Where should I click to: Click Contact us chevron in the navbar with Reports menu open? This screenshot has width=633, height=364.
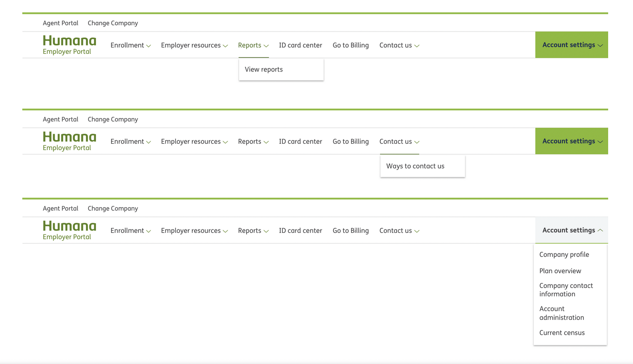click(417, 46)
